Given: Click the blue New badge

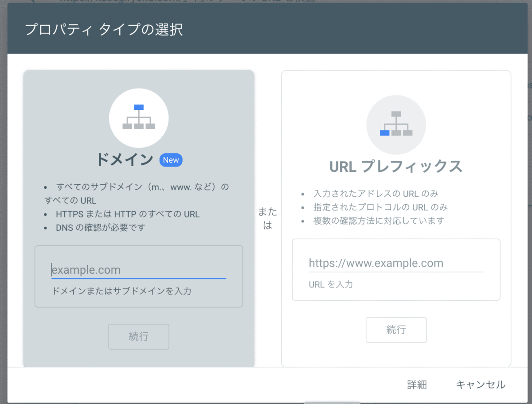Looking at the screenshot, I should [x=171, y=160].
